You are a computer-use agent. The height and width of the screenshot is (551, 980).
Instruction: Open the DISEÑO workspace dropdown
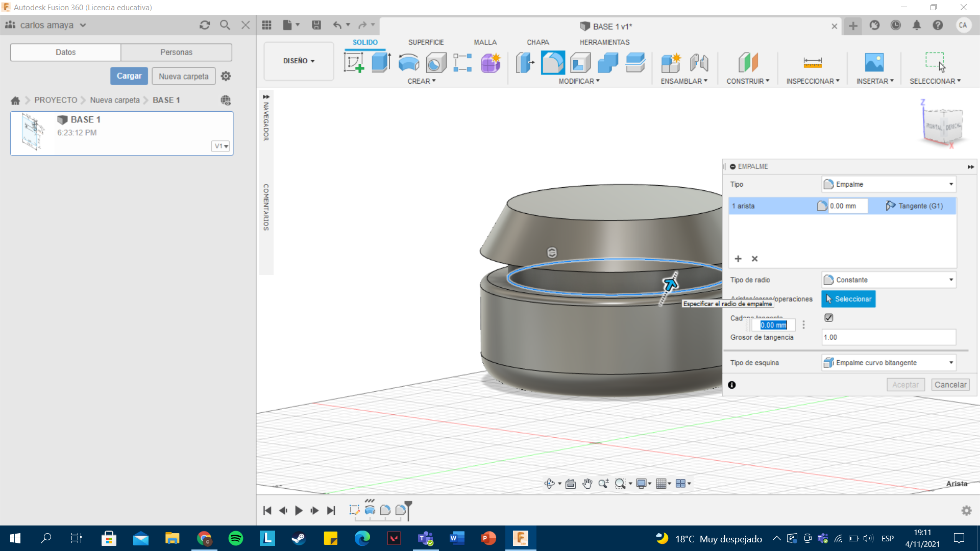(x=299, y=61)
